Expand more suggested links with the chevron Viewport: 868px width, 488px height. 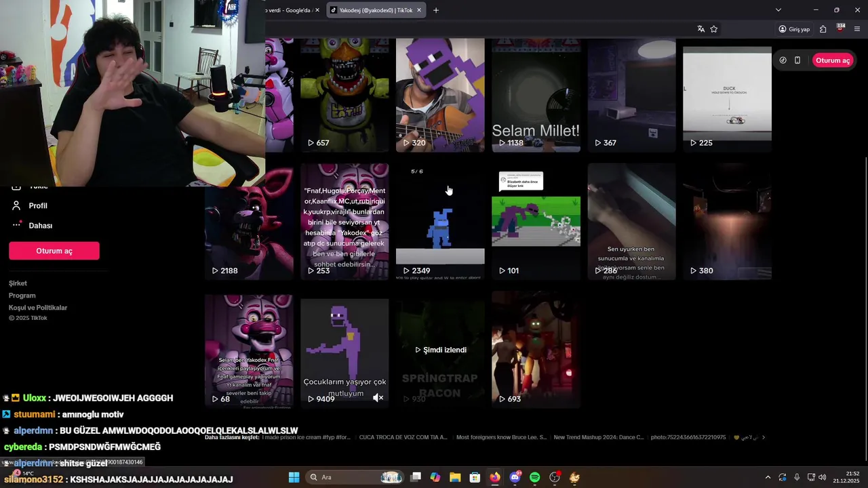764,437
